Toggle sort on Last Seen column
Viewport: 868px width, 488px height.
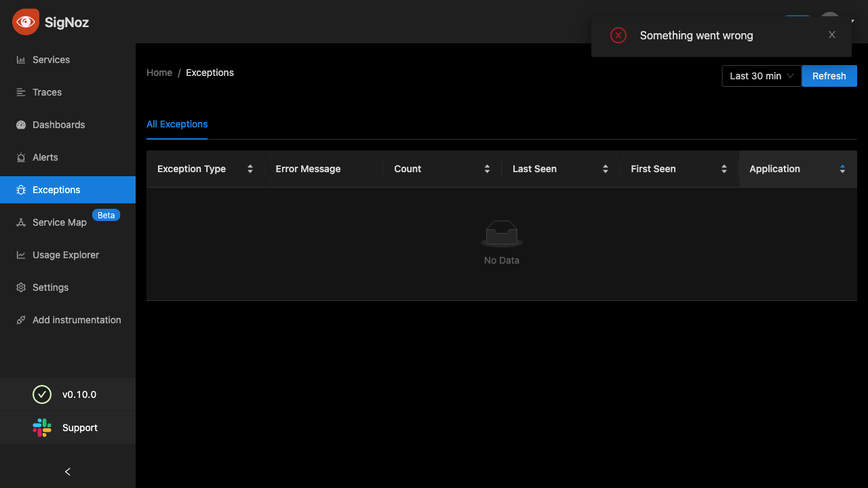tap(606, 169)
